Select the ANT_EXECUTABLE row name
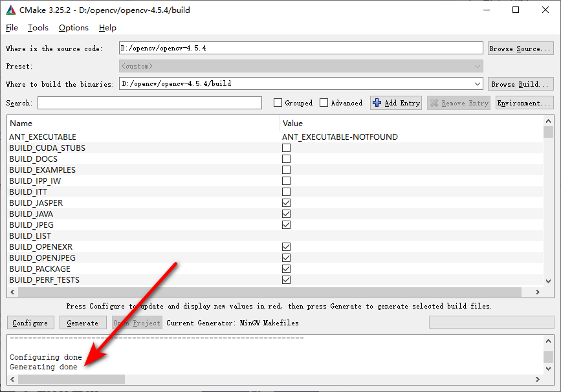 tap(43, 137)
